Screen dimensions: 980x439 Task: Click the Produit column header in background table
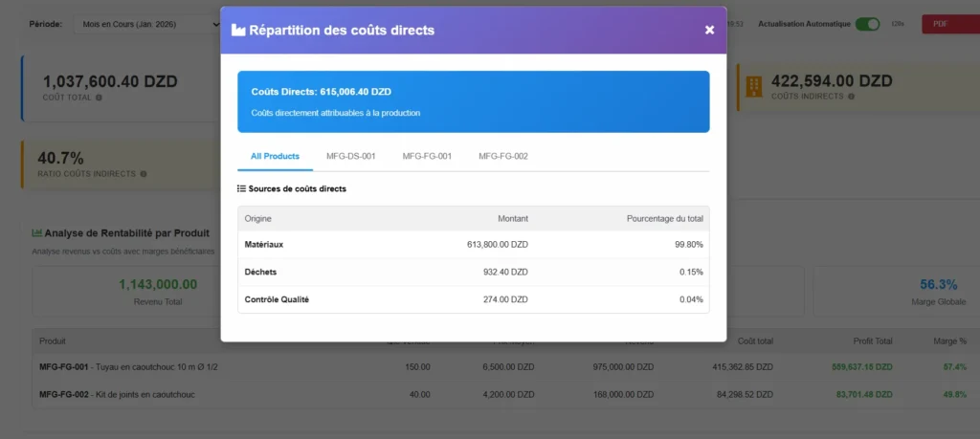53,340
